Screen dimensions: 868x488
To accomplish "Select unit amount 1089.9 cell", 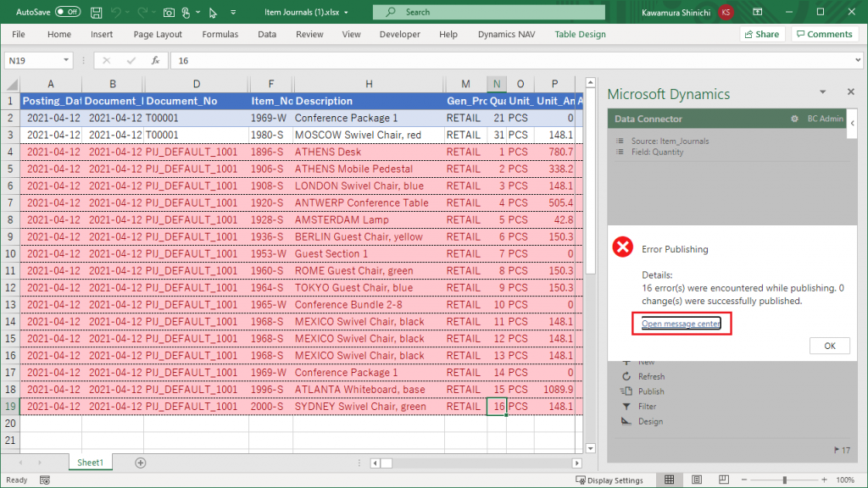I will (554, 390).
